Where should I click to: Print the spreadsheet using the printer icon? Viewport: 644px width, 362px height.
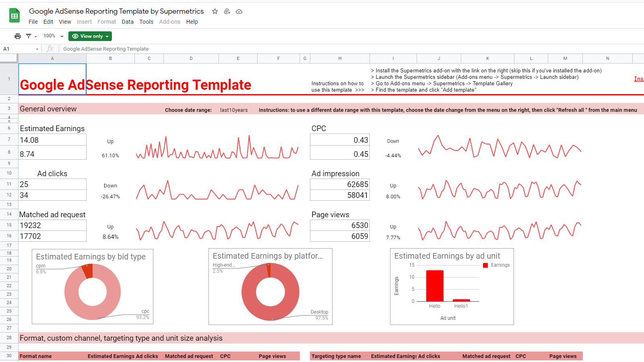pos(18,36)
